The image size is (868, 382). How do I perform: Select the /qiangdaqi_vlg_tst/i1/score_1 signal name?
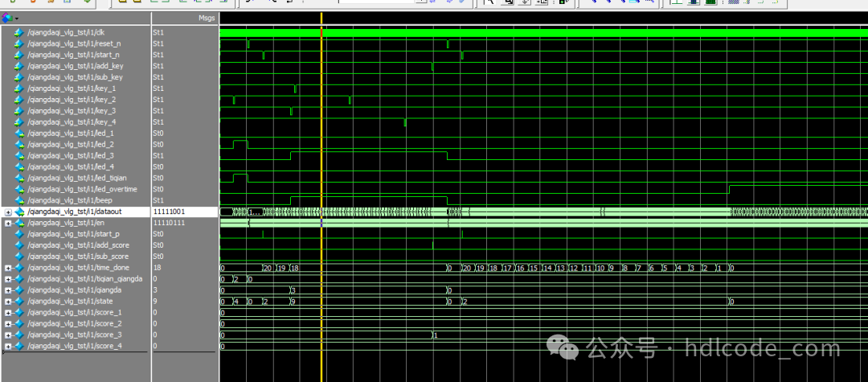(74, 313)
